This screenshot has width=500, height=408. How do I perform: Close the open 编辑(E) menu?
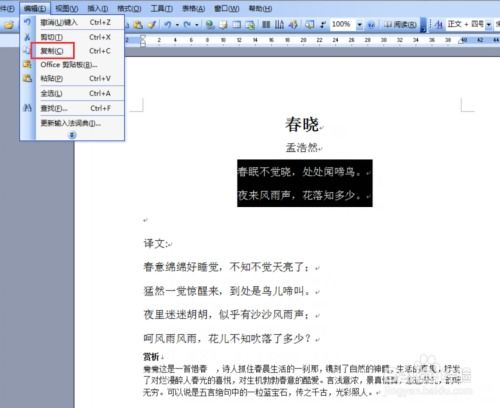(x=35, y=8)
